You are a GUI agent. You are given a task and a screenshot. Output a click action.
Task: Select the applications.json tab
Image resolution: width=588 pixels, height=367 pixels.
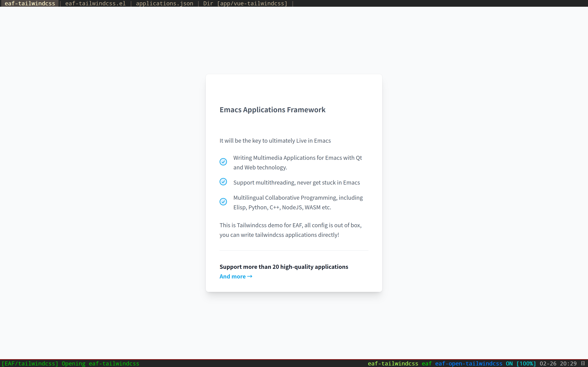164,3
